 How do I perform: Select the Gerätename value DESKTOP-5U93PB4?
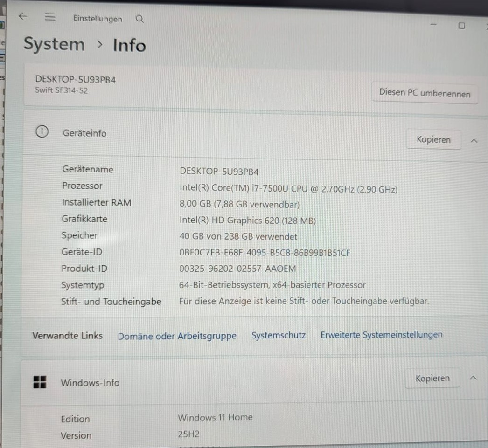[219, 172]
